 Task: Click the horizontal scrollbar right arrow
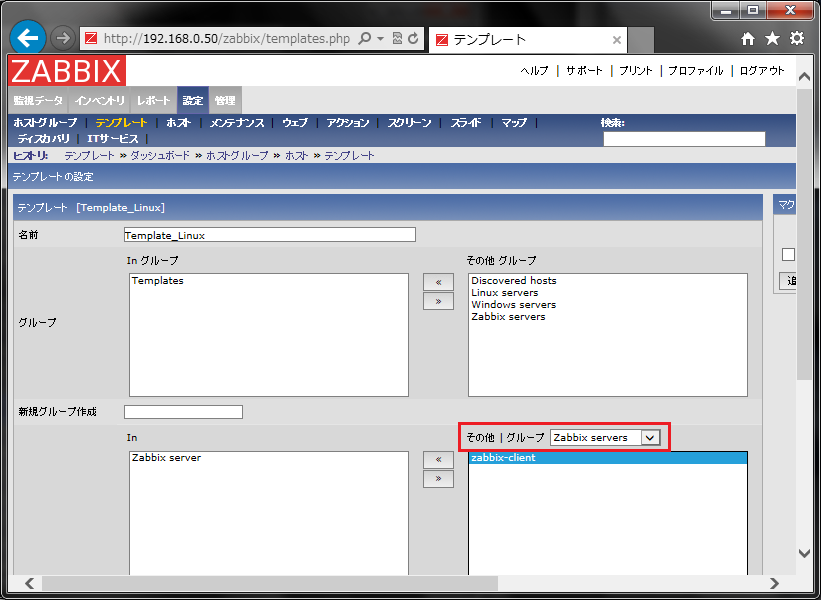774,583
